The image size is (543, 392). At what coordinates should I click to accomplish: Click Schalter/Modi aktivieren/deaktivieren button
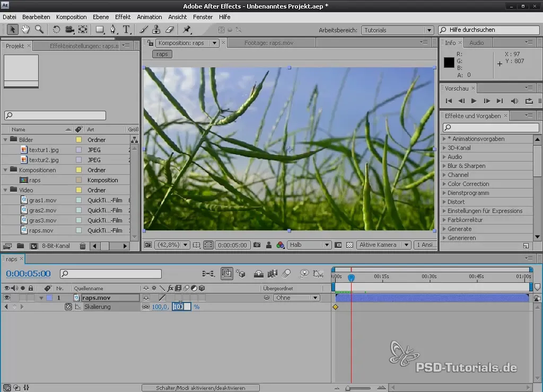pyautogui.click(x=200, y=388)
